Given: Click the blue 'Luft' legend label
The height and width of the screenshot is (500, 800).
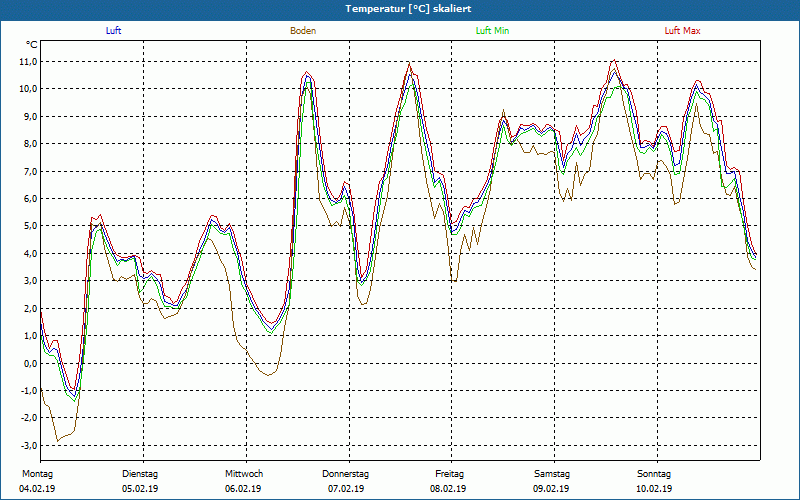Looking at the screenshot, I should point(113,31).
